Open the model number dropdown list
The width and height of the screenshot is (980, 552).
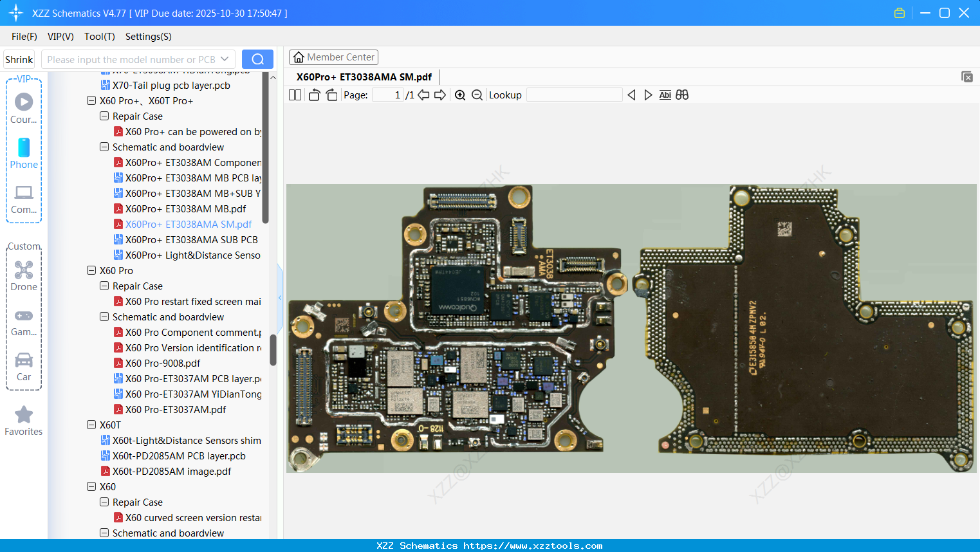point(225,59)
